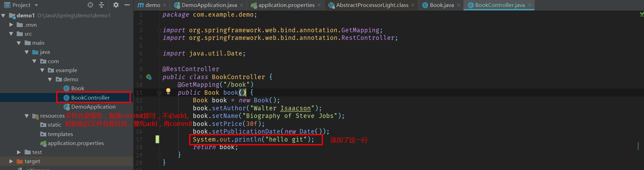Close the demo tab
Screen dimensions: 644x170
pos(164,5)
